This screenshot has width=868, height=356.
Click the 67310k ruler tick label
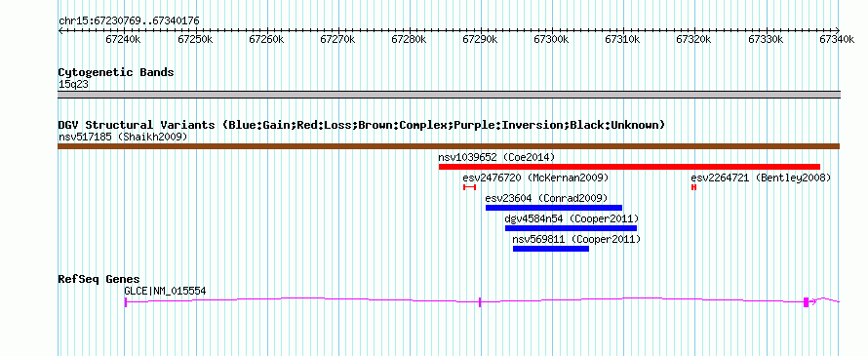click(x=623, y=39)
